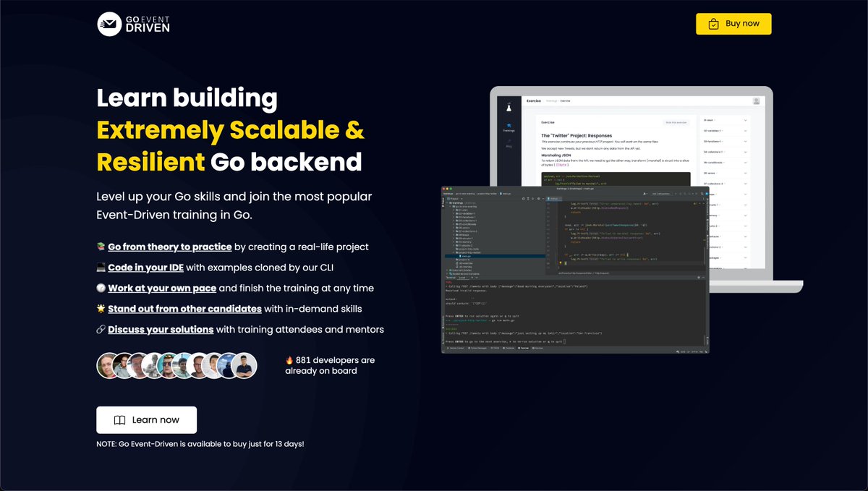This screenshot has height=491, width=868.
Task: Click "The Twitter Project: Responses" title in laptop screenshot
Action: coord(576,136)
